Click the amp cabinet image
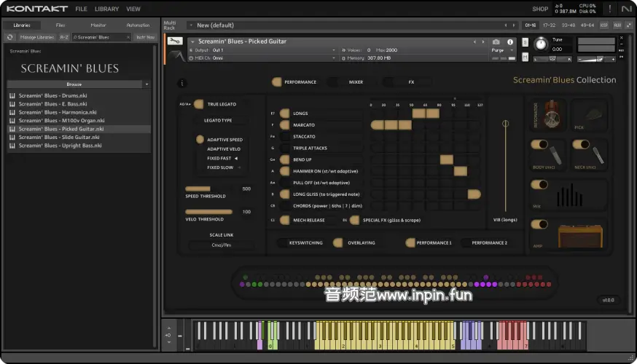637x364 pixels. tap(582, 236)
